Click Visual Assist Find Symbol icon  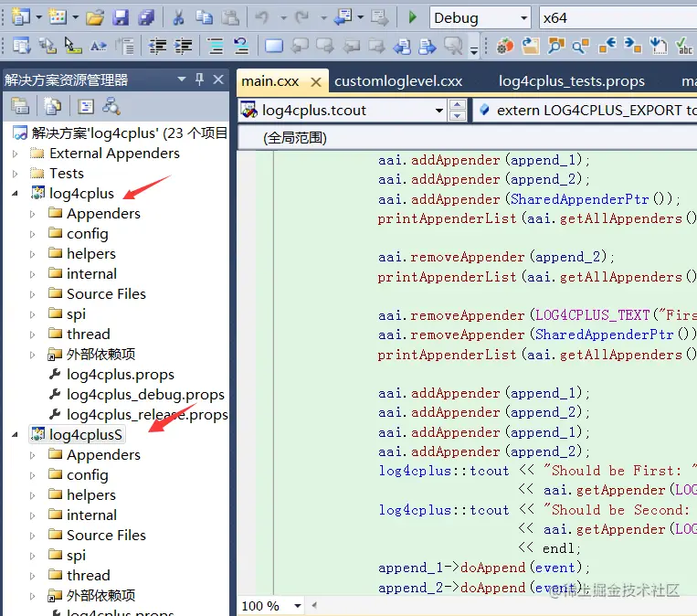click(x=555, y=46)
